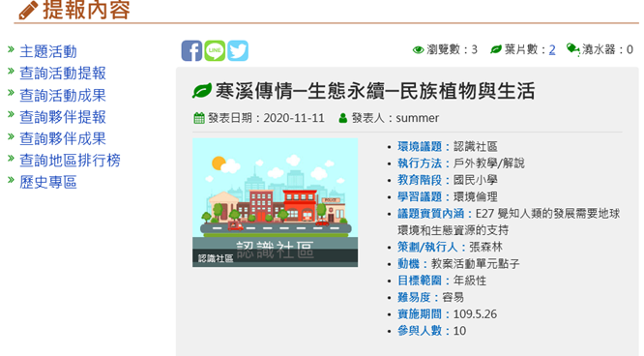View 查詢地區排行榜 rankings
This screenshot has width=644, height=356.
tap(70, 161)
